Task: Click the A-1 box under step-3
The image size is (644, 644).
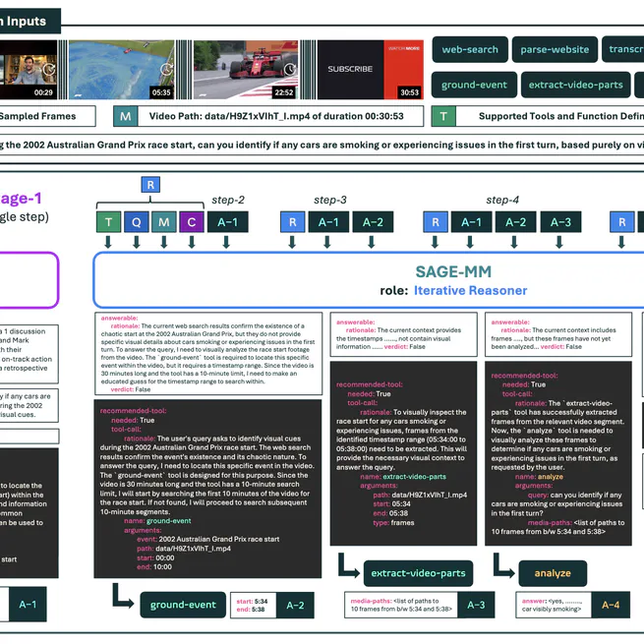Action: [x=328, y=222]
